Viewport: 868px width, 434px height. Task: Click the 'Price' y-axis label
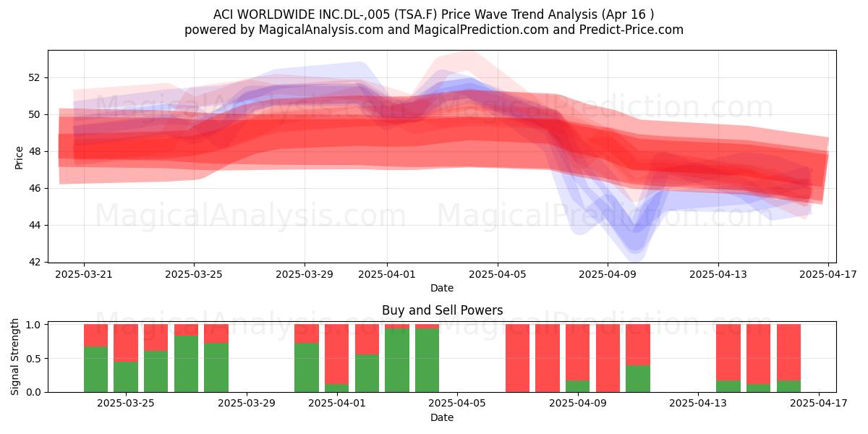pyautogui.click(x=20, y=157)
